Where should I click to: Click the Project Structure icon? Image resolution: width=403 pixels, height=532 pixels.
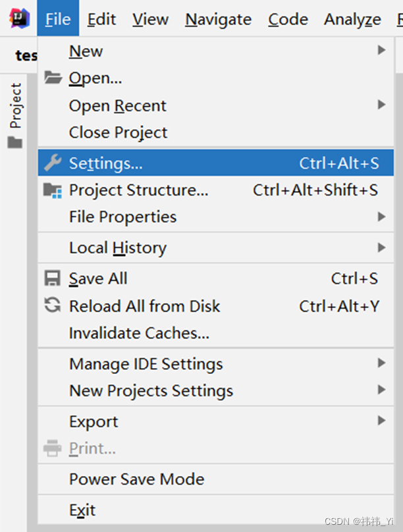pyautogui.click(x=53, y=190)
